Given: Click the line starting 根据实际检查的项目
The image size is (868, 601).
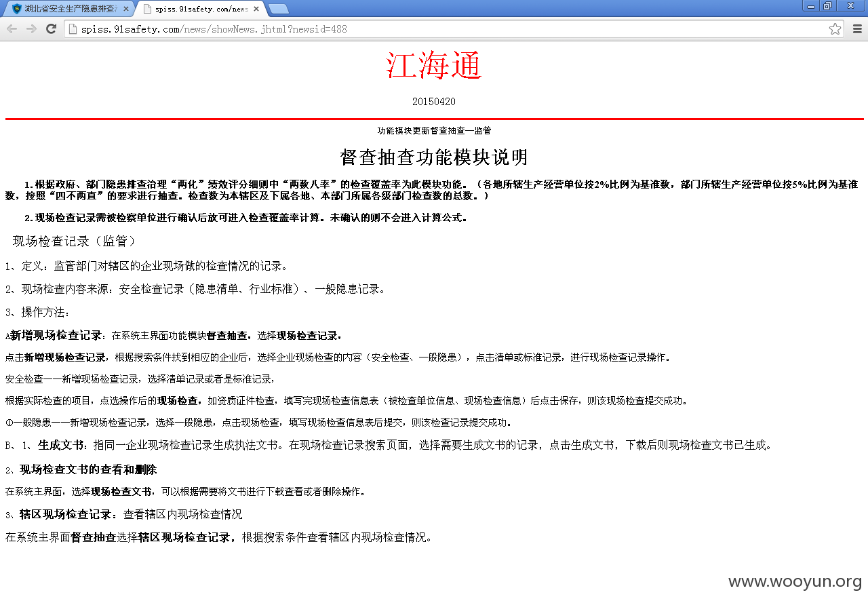Looking at the screenshot, I should click(x=347, y=400).
